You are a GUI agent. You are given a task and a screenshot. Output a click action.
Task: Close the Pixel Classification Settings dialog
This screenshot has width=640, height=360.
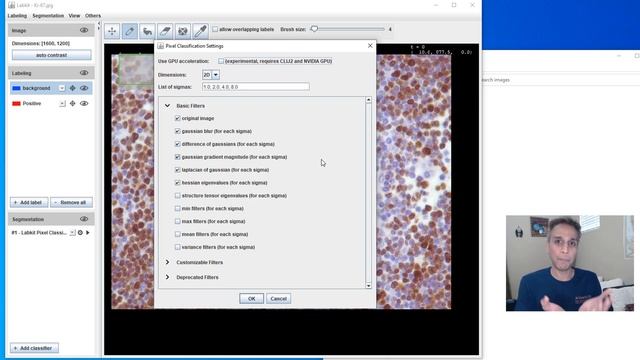tap(370, 46)
